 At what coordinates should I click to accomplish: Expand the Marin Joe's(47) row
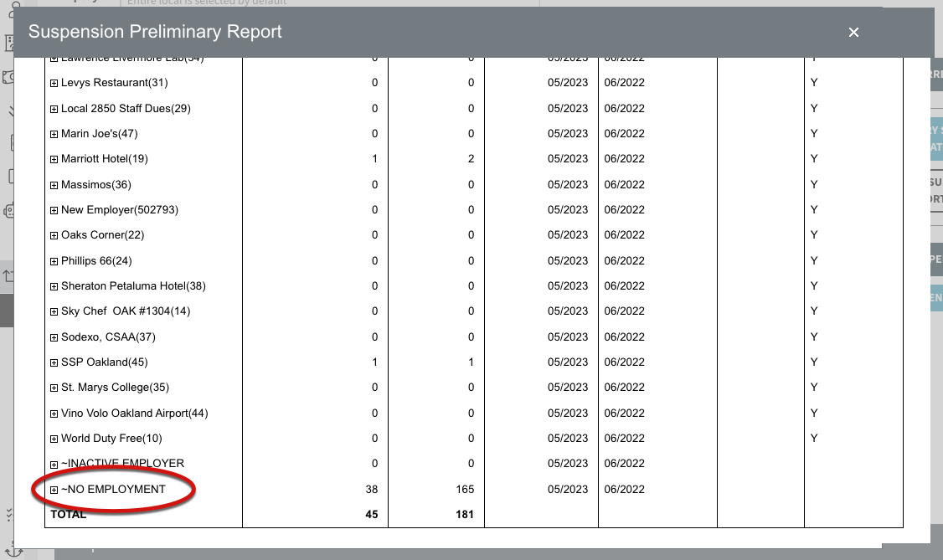(x=54, y=135)
